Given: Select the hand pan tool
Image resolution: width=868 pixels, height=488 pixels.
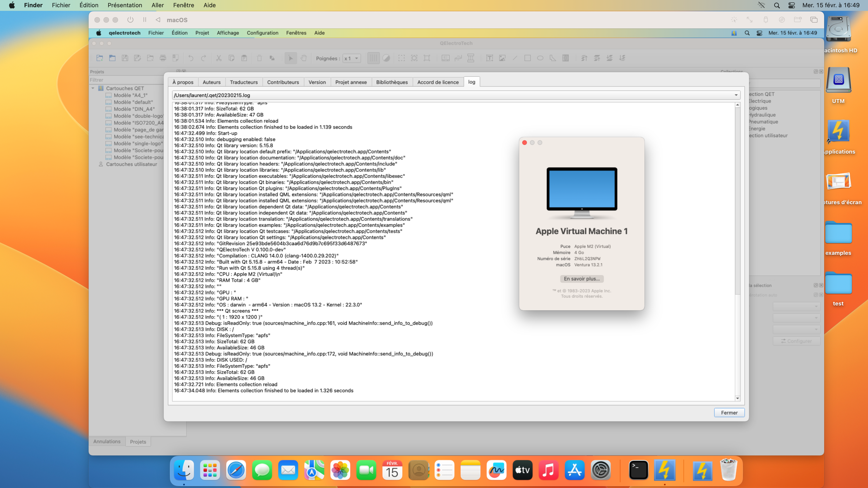Looking at the screenshot, I should pos(304,58).
